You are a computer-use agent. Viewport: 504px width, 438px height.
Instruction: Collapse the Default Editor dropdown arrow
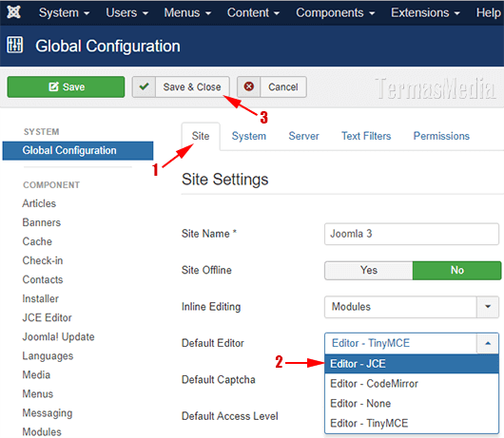tap(488, 343)
